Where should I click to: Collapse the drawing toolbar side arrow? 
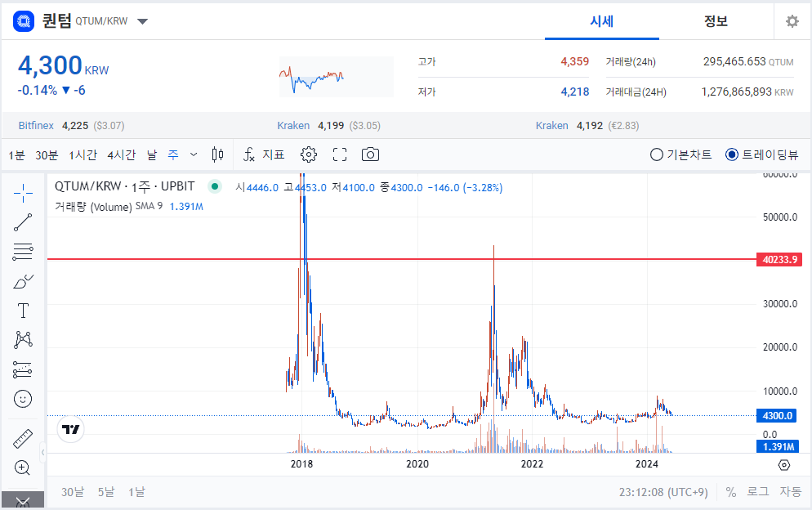tap(43, 453)
